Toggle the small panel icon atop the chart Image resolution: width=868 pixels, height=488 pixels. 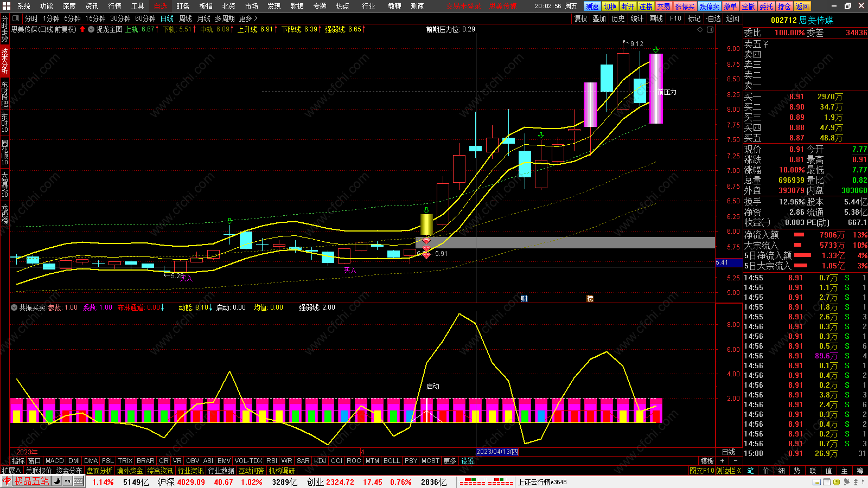[x=710, y=29]
